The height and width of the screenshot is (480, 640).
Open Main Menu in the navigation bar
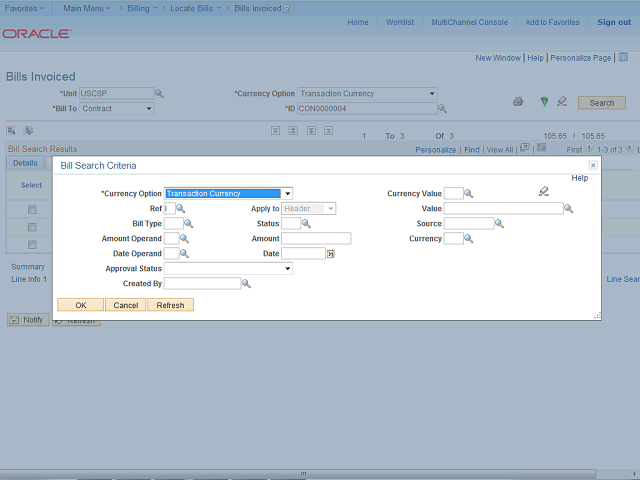coord(88,8)
